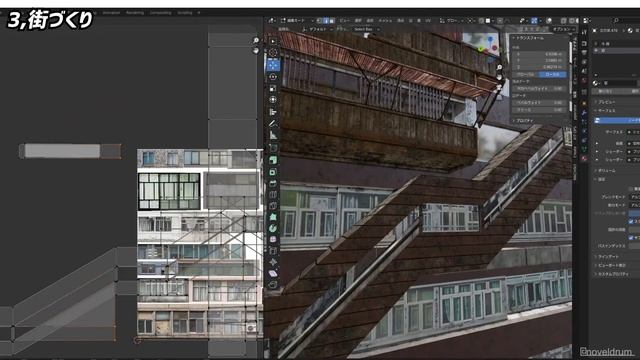The image size is (640, 360).
Task: Select the Smooth vertices tool
Action: (x=273, y=240)
